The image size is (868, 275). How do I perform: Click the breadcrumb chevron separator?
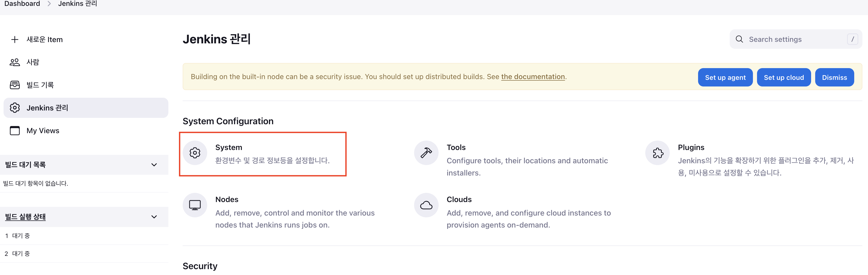pyautogui.click(x=49, y=4)
